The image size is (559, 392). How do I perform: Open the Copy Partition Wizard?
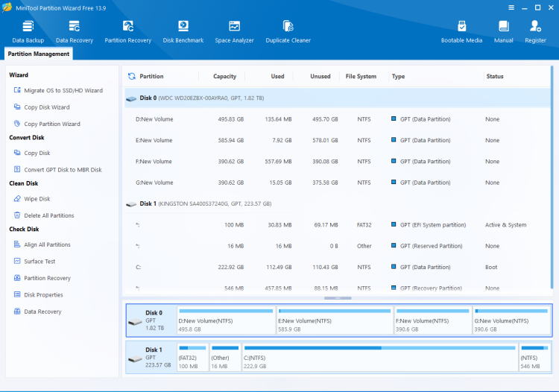pyautogui.click(x=47, y=124)
